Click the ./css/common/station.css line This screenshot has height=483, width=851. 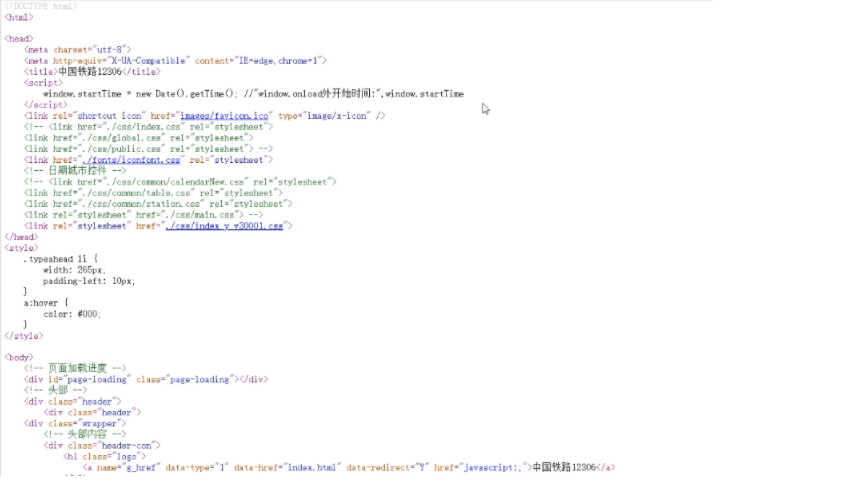coord(158,204)
